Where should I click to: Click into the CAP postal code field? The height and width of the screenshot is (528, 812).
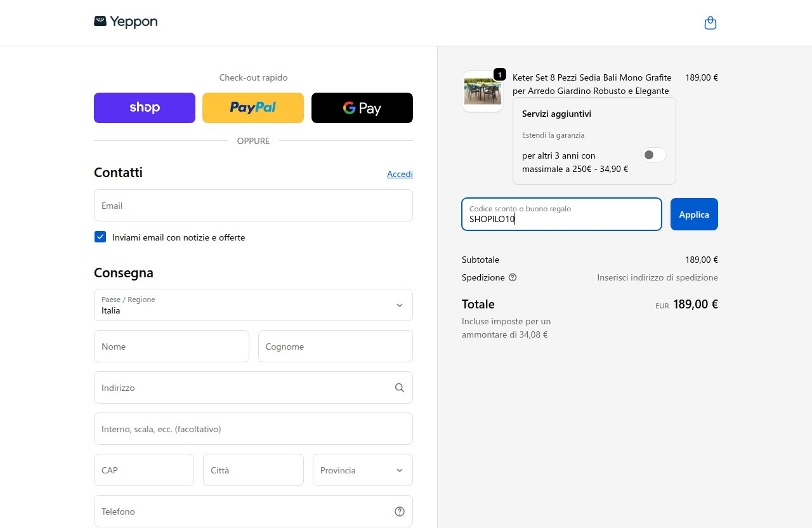(x=144, y=470)
